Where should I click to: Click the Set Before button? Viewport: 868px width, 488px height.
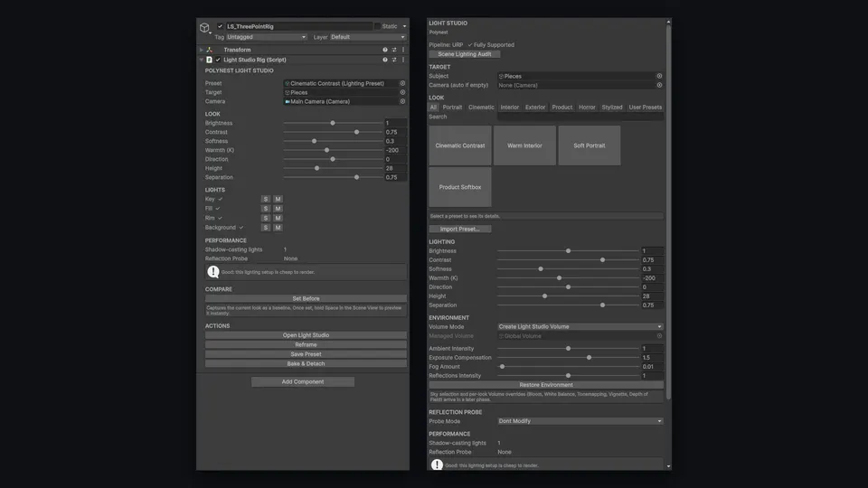306,298
